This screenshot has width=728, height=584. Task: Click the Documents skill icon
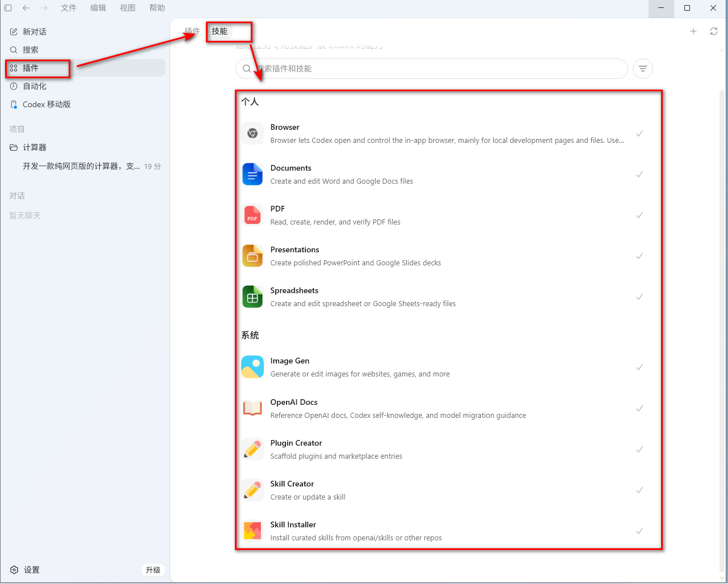(253, 174)
